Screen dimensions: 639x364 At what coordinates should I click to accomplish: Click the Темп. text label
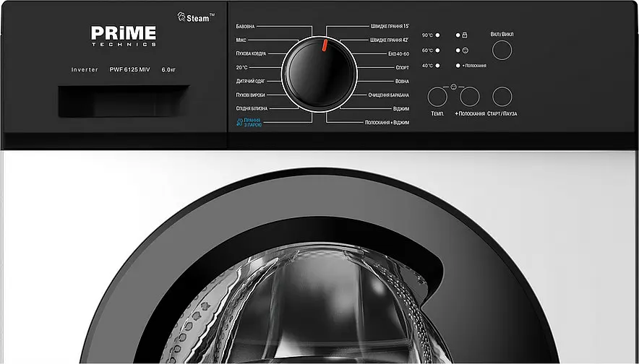[437, 114]
